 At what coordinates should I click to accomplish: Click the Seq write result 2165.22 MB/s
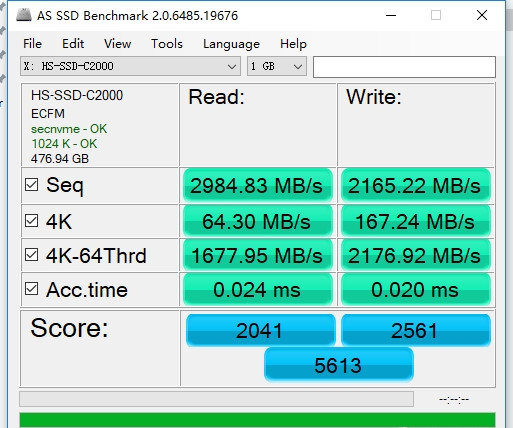[415, 185]
